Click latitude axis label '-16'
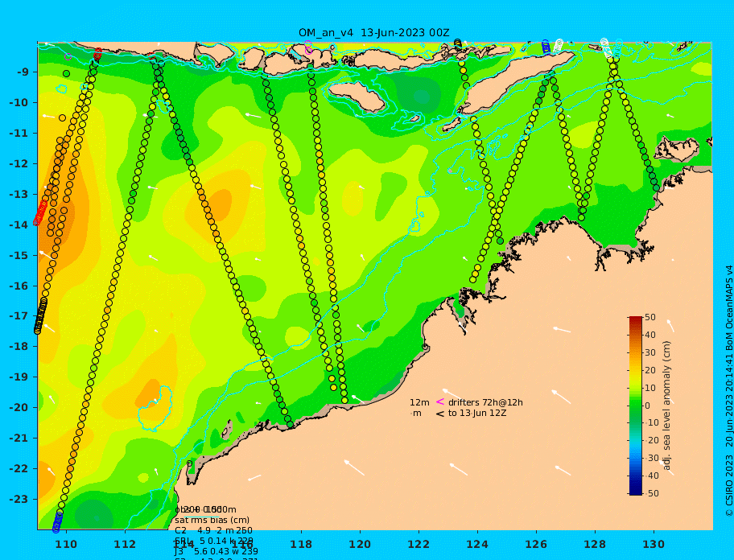734x560 pixels. coord(19,286)
